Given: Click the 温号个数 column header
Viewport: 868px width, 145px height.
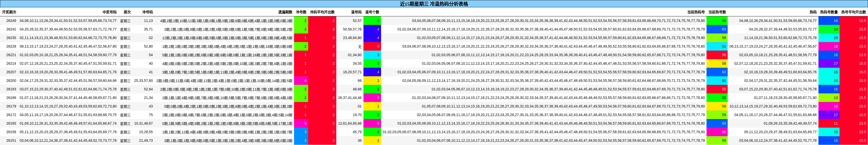Looking at the screenshot, I should [x=372, y=12].
